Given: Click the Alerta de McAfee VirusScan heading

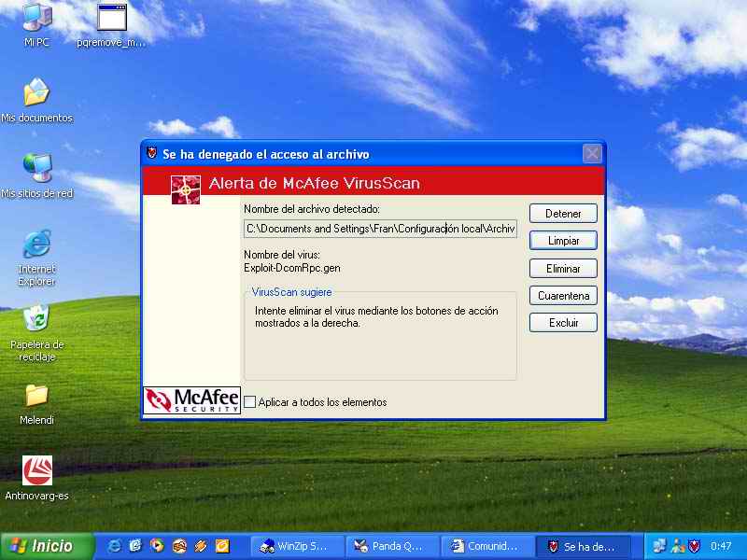Looking at the screenshot, I should pos(314,183).
